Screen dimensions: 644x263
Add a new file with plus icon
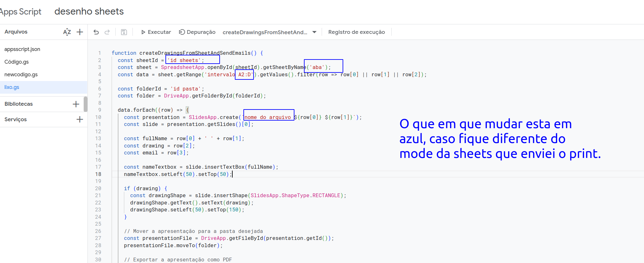click(80, 32)
